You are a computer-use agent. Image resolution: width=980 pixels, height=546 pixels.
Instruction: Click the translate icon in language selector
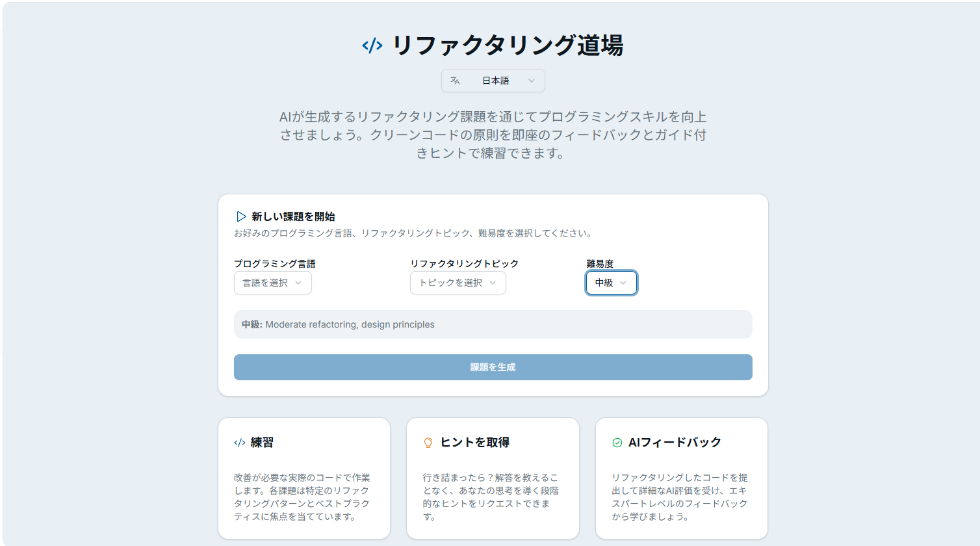tap(455, 81)
